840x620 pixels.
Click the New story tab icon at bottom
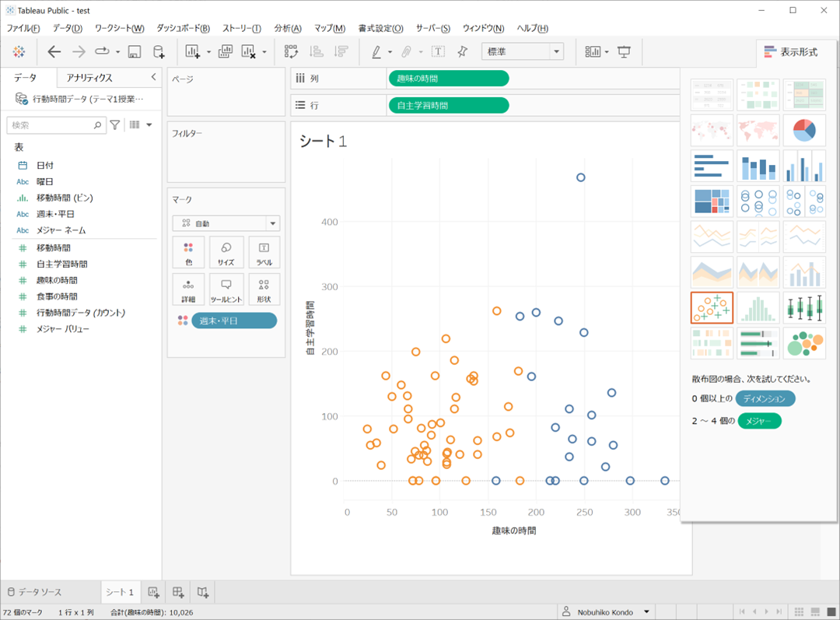202,592
